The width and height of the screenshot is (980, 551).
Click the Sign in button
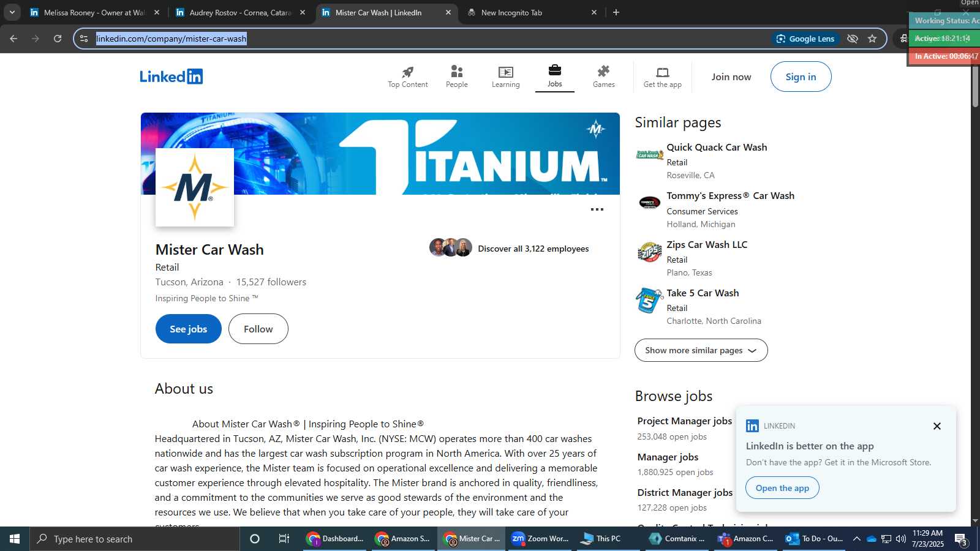[801, 77]
